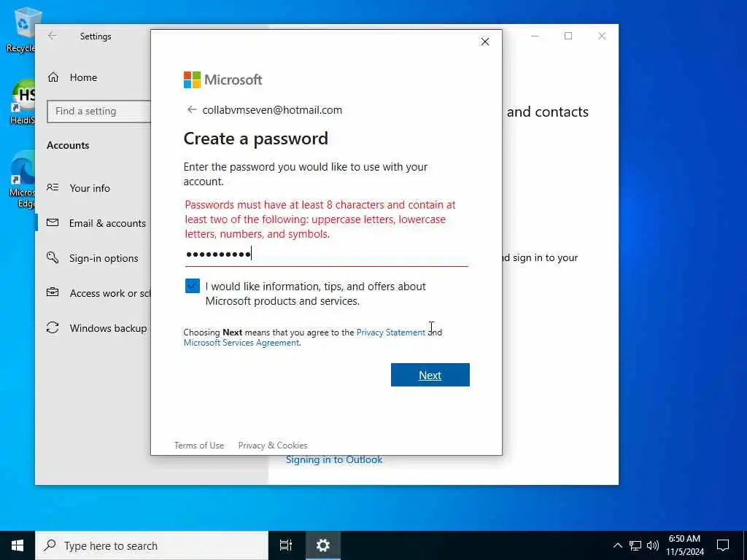Click the Create a password heading
This screenshot has height=560, width=747.
[x=256, y=139]
